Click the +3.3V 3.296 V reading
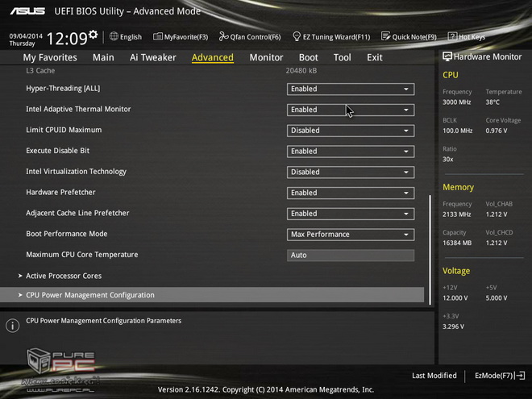Screen dimensions: 532x399 pyautogui.click(x=453, y=326)
